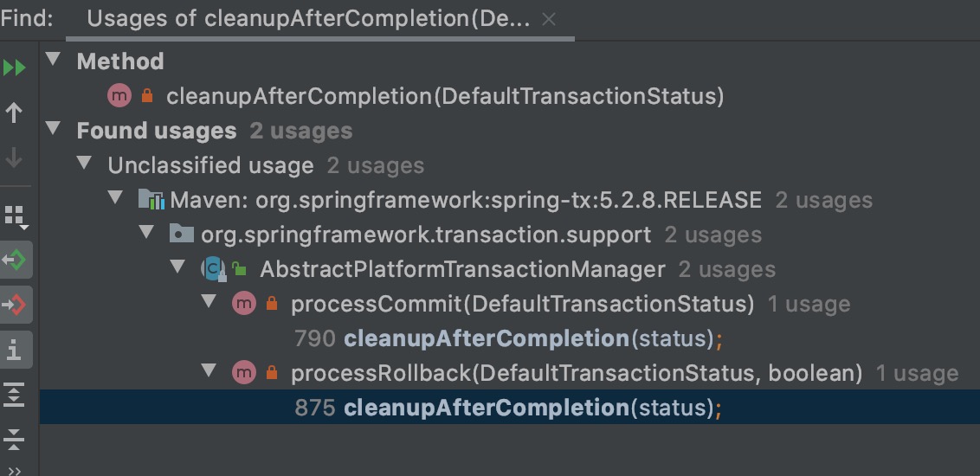
Task: Jump to previous occurrence with up arrow
Action: 15,113
